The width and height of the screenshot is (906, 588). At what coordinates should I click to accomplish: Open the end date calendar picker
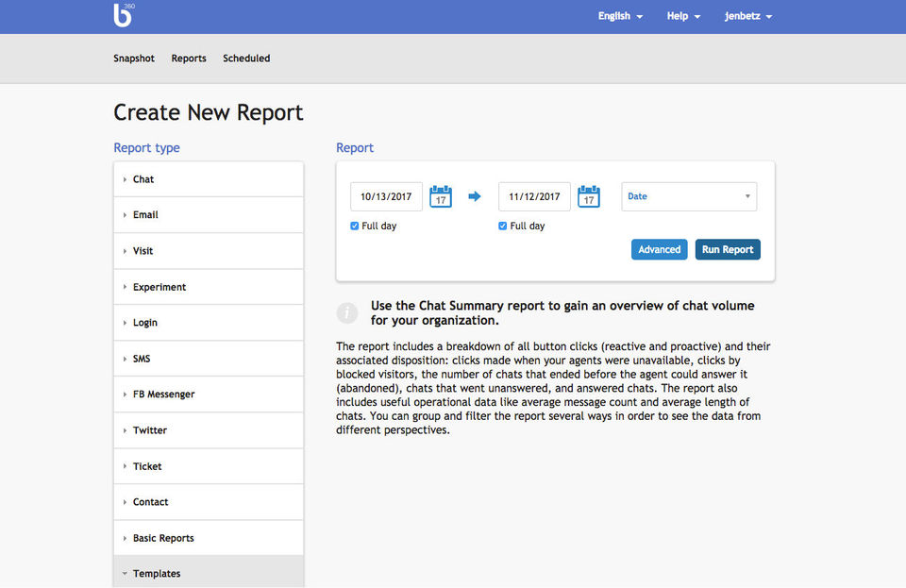589,196
